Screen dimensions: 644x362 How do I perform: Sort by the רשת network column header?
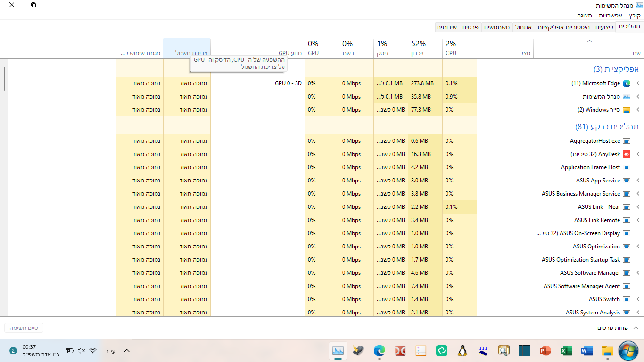point(356,49)
